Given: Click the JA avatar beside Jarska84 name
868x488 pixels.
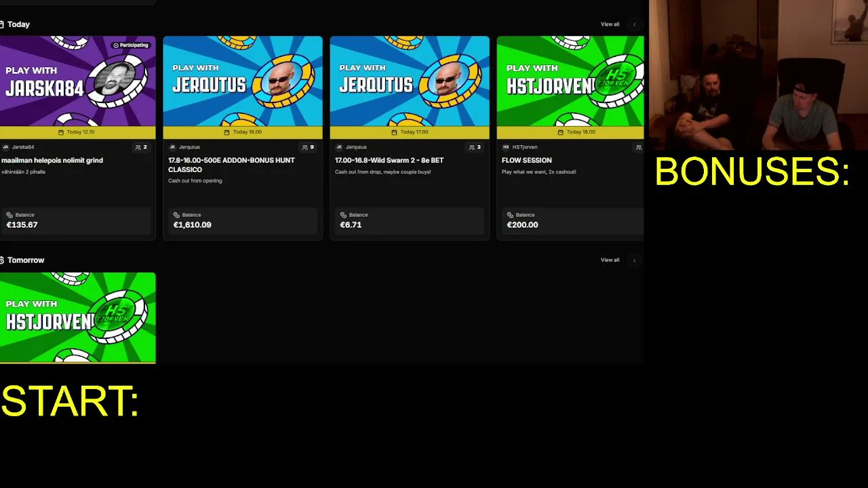Looking at the screenshot, I should point(5,147).
